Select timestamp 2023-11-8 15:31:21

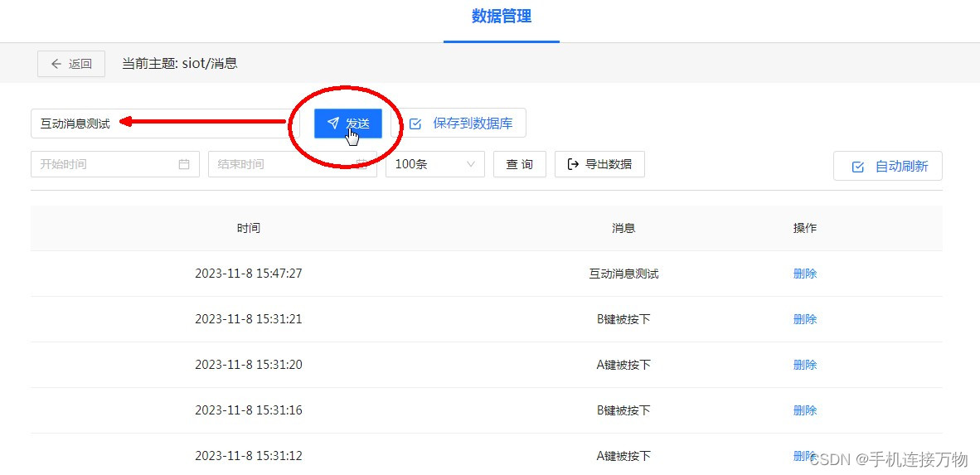click(x=249, y=319)
